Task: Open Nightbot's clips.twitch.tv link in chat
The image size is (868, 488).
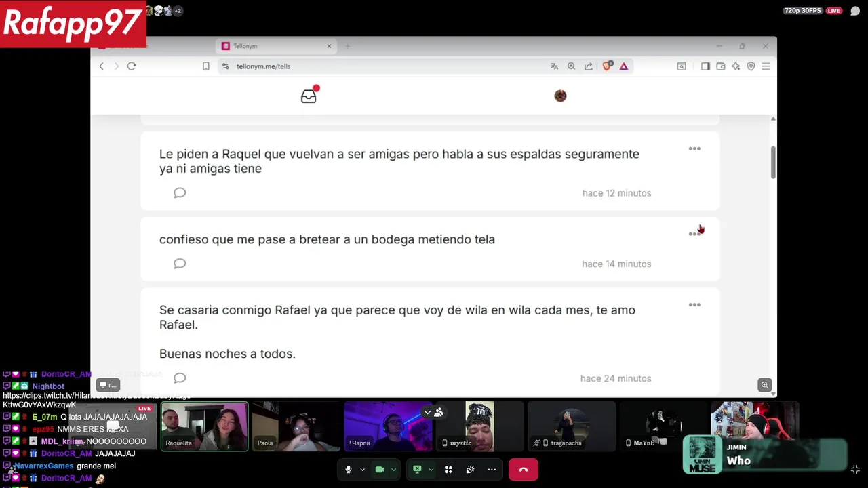Action: [x=96, y=400]
